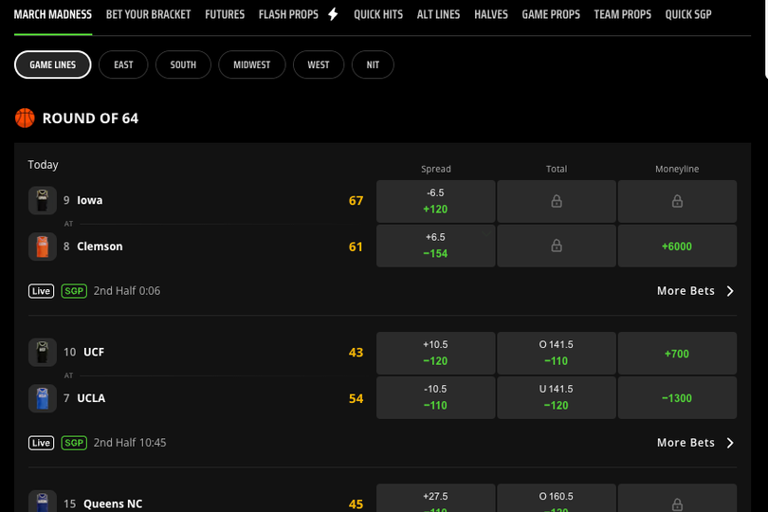
Task: Switch to the Game Props tab
Action: pos(551,15)
